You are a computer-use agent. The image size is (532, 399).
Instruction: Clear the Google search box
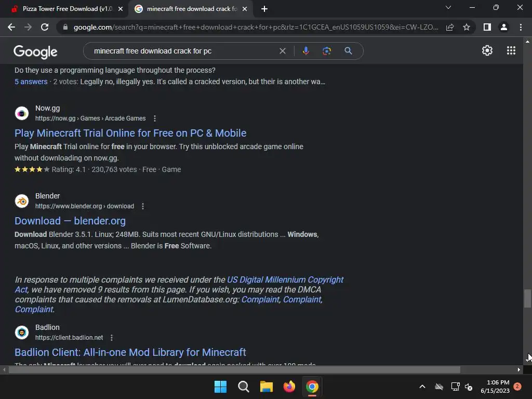[282, 51]
